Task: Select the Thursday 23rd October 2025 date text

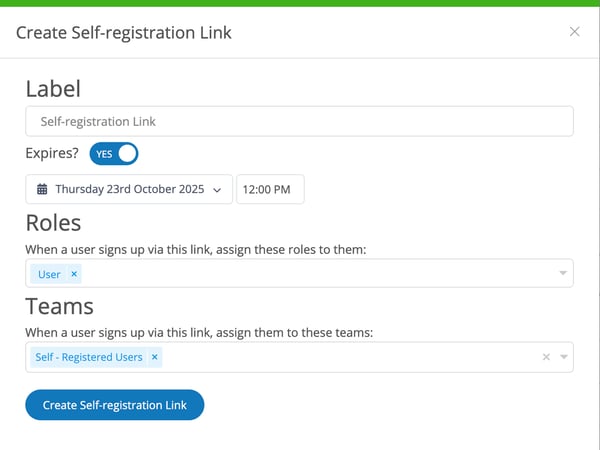Action: (129, 189)
